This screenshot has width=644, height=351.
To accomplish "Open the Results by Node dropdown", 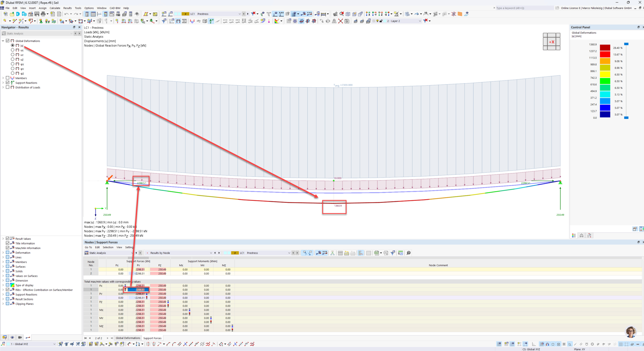I will pos(211,253).
